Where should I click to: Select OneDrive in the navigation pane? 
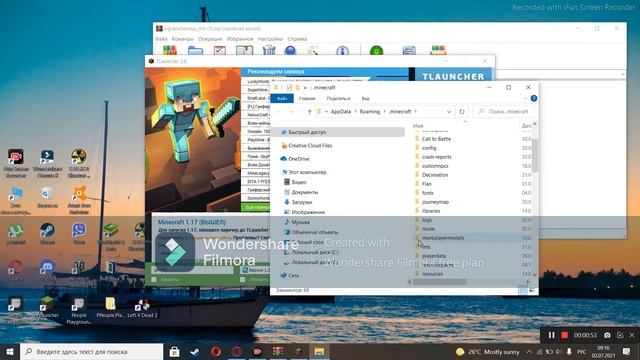click(295, 159)
